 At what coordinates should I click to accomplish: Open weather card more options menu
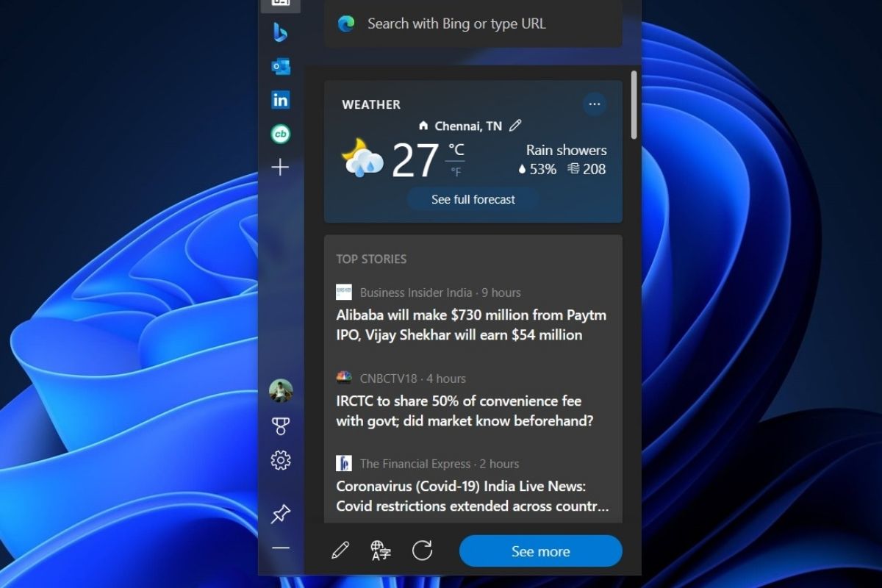pyautogui.click(x=595, y=104)
